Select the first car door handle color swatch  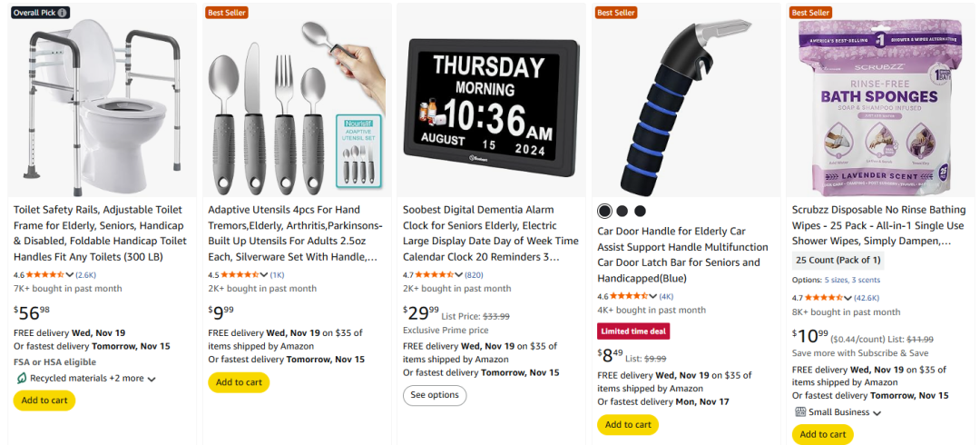click(604, 211)
